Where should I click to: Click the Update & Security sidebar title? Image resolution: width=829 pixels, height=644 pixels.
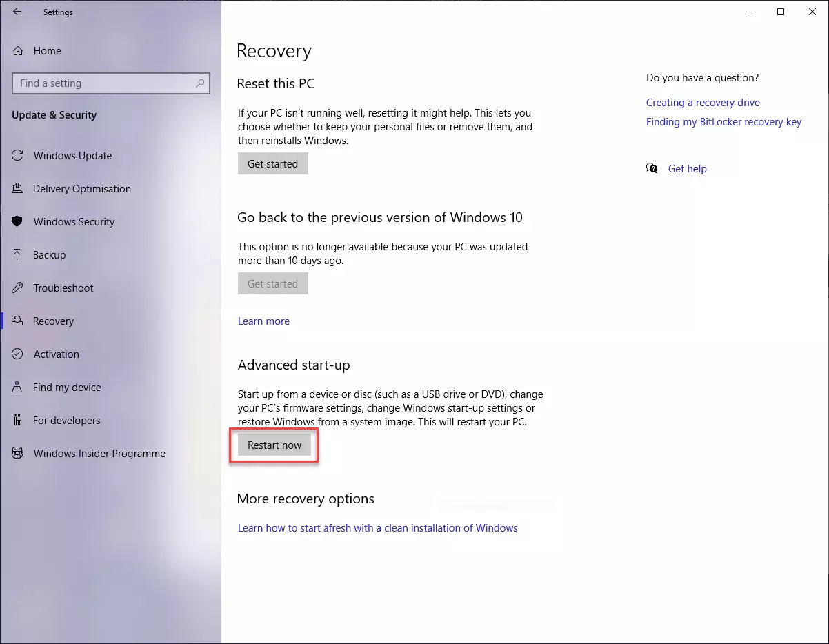point(54,115)
